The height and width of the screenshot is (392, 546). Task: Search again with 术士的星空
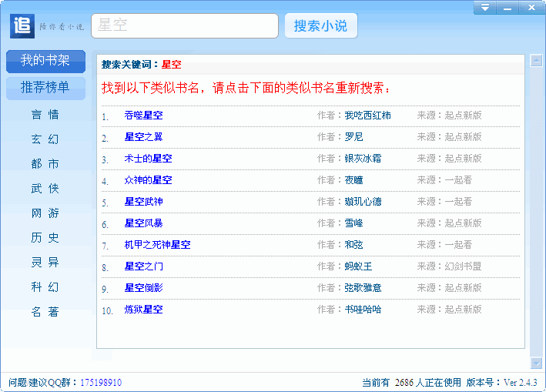[148, 159]
